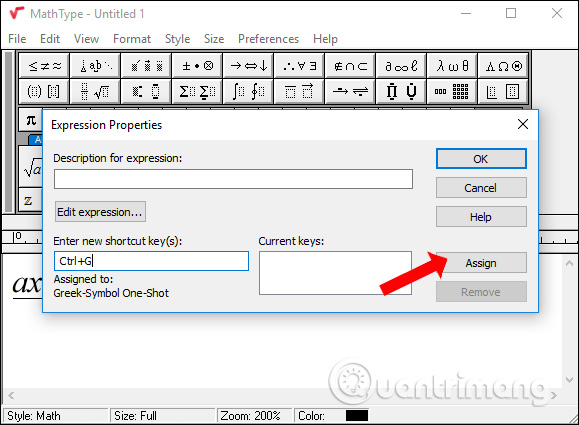Image resolution: width=579 pixels, height=425 pixels.
Task: Open the File menu
Action: [x=17, y=39]
